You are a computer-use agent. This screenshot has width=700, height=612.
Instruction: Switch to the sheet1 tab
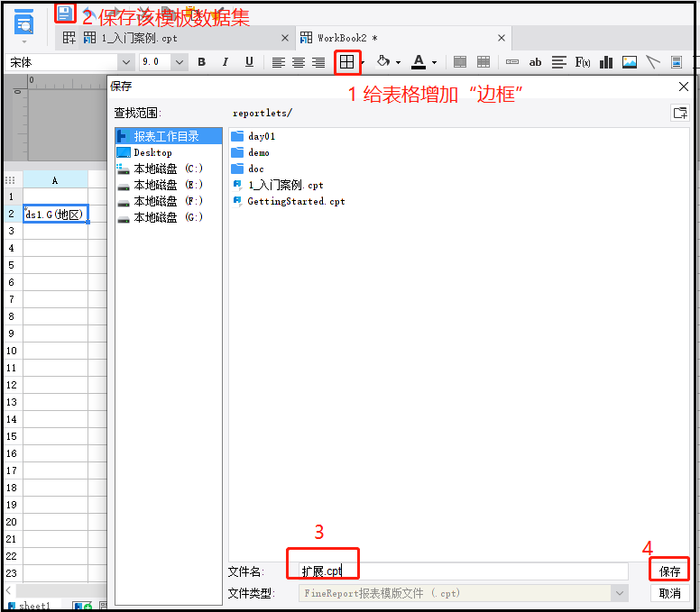coord(30,606)
